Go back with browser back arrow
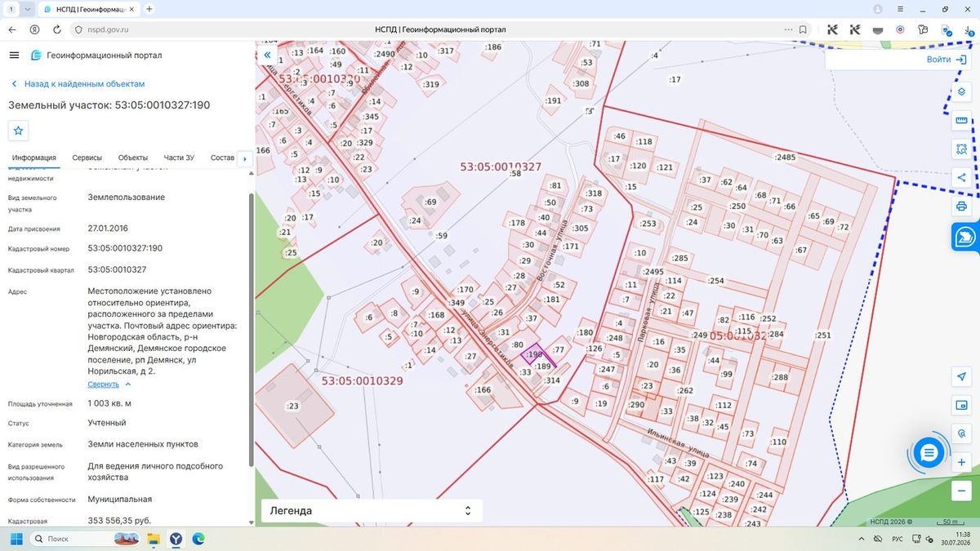This screenshot has width=980, height=551. [x=12, y=29]
